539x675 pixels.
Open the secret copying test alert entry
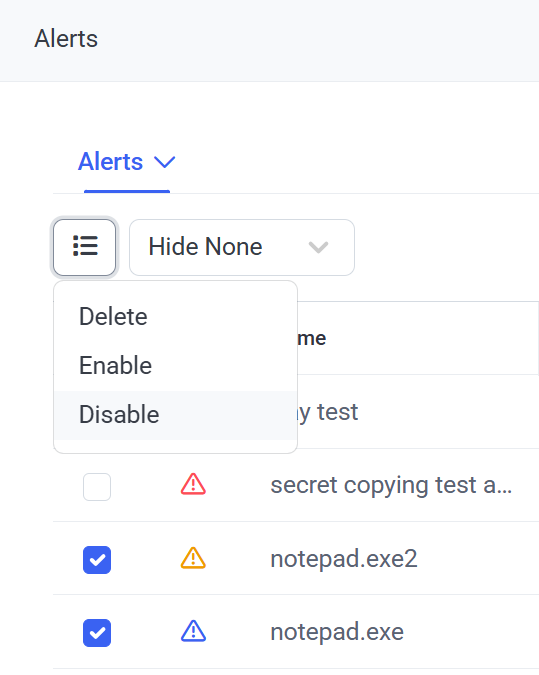click(x=391, y=486)
